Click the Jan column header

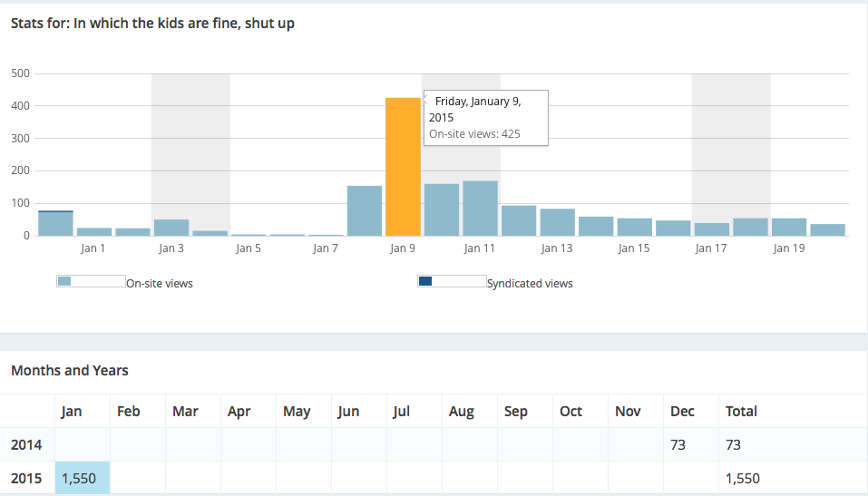[x=72, y=411]
